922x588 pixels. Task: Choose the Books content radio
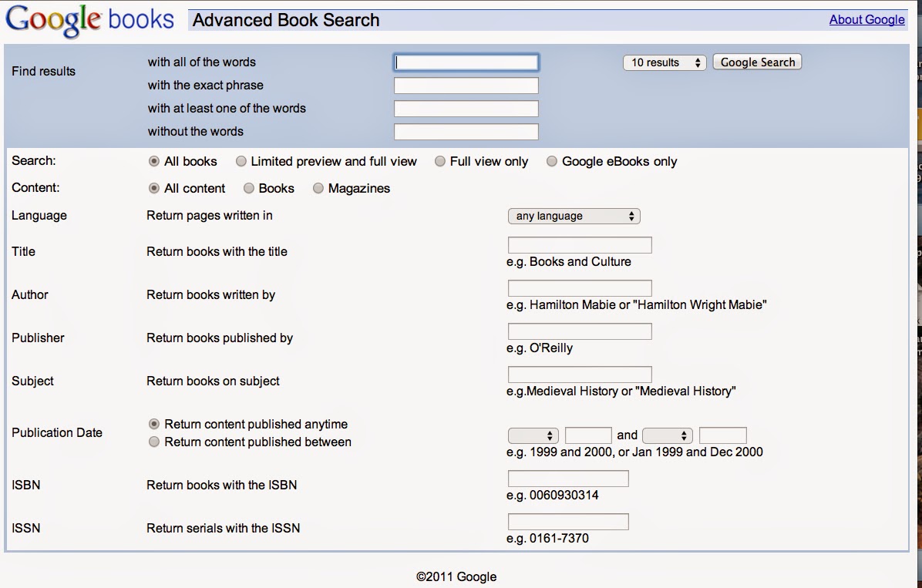249,188
